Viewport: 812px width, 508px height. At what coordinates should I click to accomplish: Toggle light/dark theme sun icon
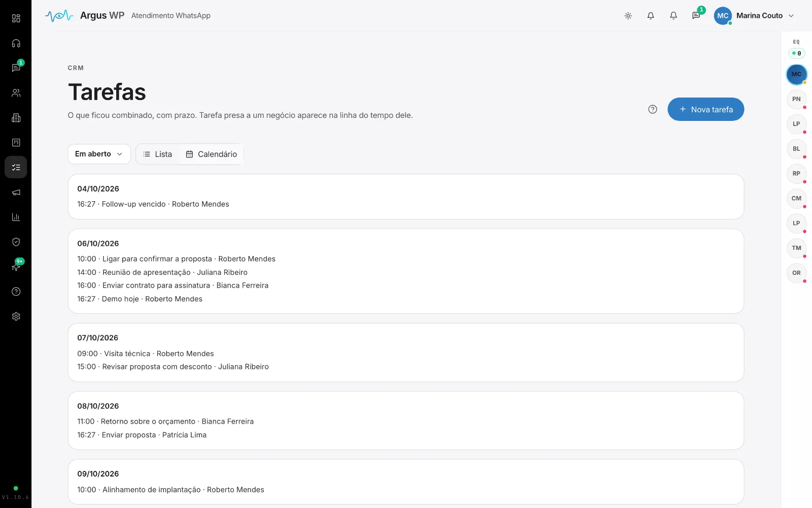tap(628, 16)
